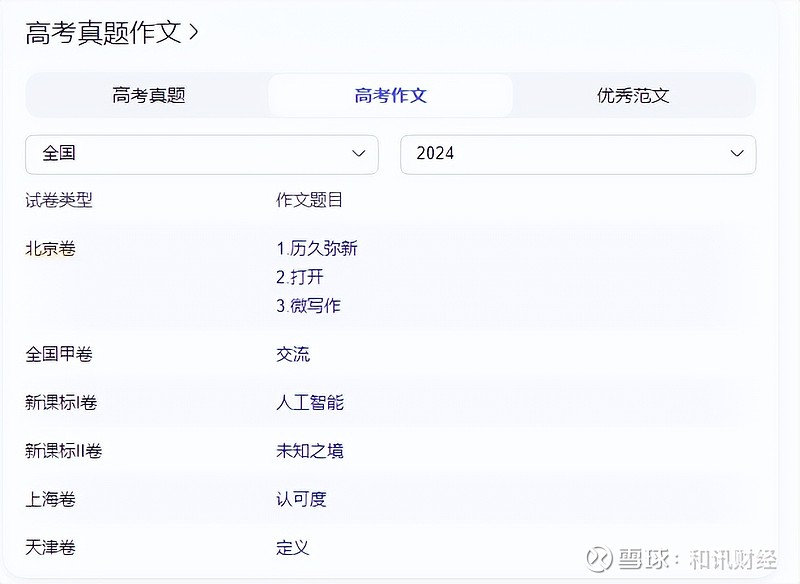
Task: Select the 北京卷 exam paper row
Action: click(50, 249)
